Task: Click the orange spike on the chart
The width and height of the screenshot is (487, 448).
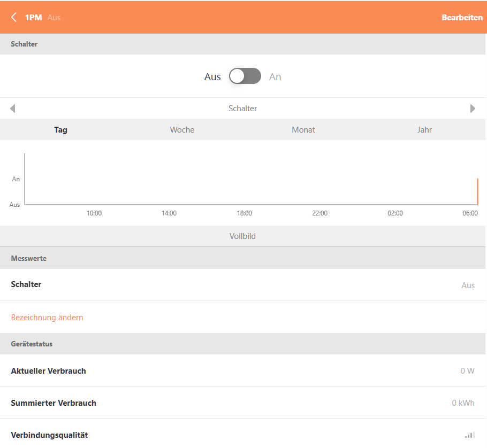Action: point(477,191)
